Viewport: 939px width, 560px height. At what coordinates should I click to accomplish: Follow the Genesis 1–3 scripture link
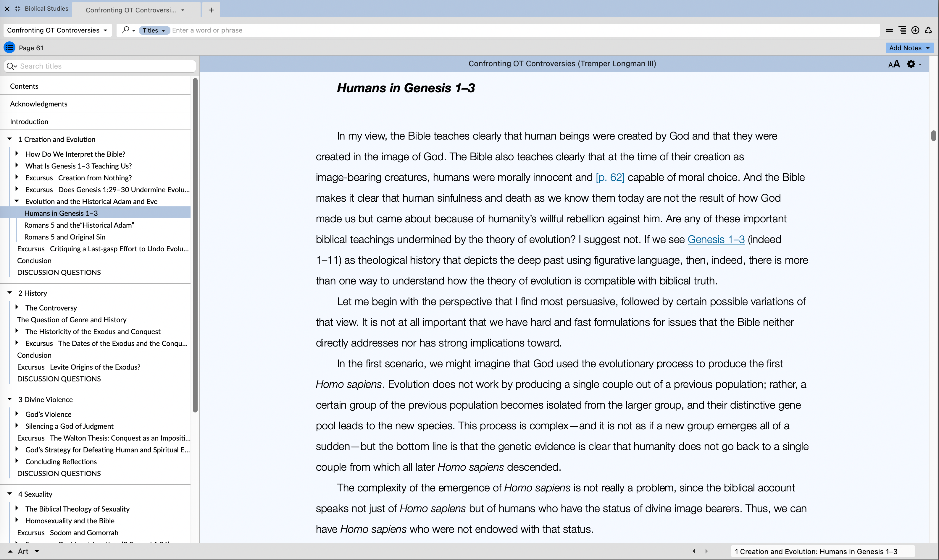click(x=716, y=239)
